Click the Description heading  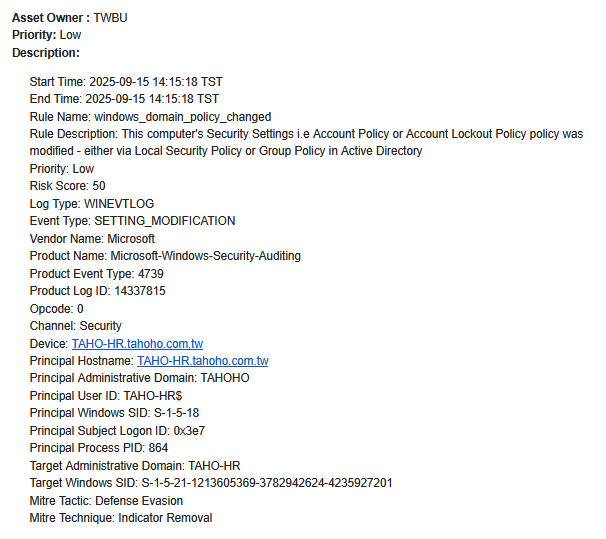point(45,53)
